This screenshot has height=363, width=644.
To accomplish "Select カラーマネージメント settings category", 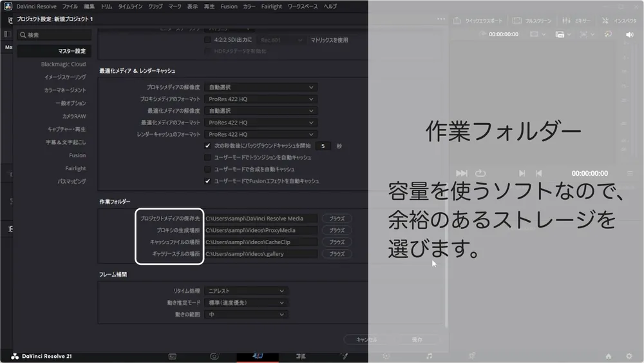I will (65, 90).
